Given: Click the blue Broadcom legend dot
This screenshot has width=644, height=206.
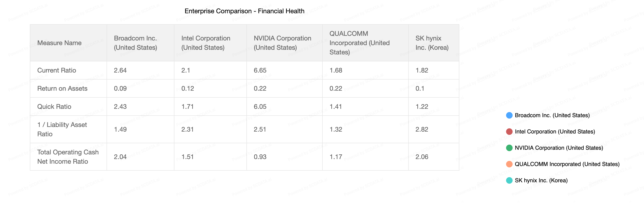Looking at the screenshot, I should 509,115.
